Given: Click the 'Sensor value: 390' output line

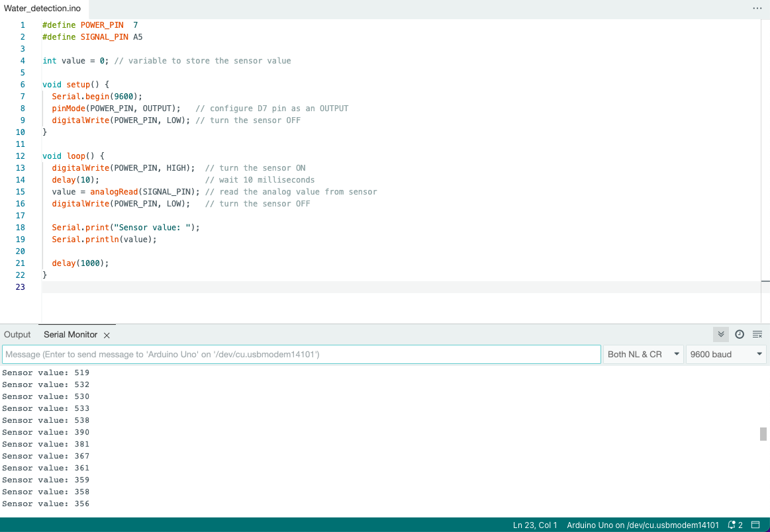Looking at the screenshot, I should click(x=46, y=432).
